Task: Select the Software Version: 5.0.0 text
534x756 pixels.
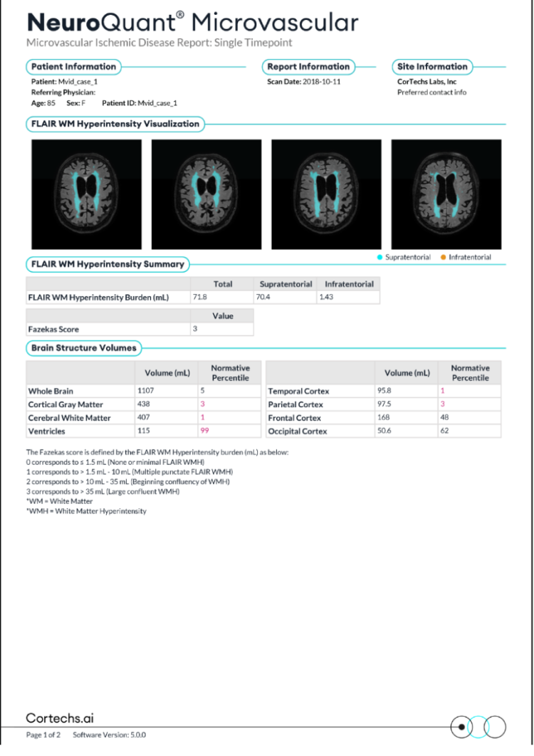Action: click(x=110, y=735)
